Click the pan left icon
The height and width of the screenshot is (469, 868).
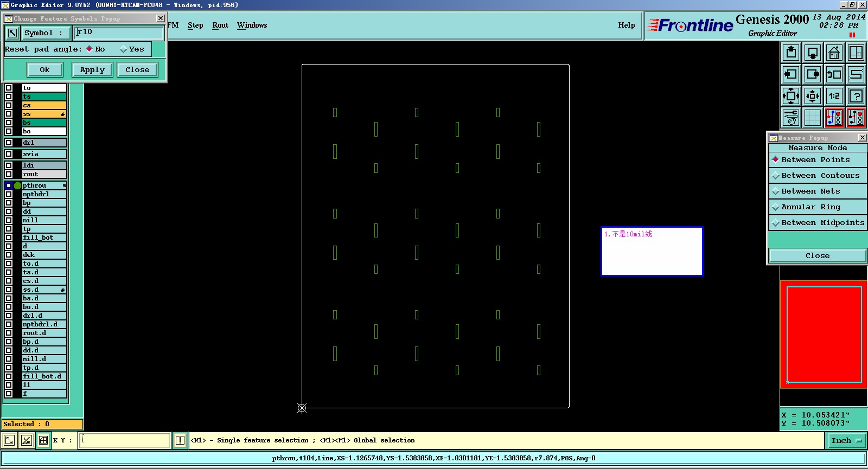(791, 74)
